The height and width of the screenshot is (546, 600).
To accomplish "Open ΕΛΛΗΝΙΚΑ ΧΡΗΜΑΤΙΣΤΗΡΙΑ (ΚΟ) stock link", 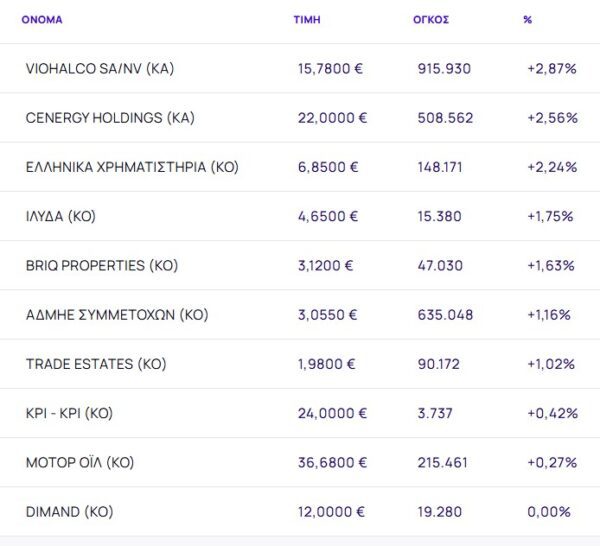I will coord(132,167).
